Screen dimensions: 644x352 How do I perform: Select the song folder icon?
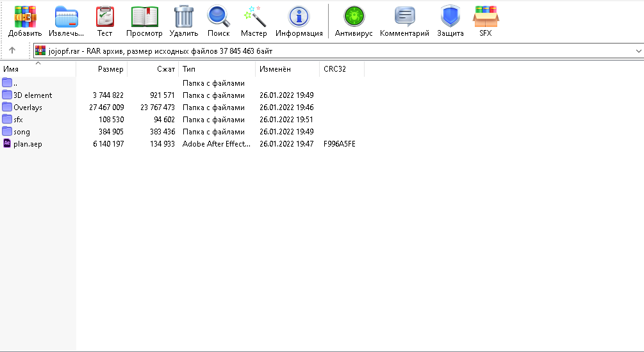7,132
